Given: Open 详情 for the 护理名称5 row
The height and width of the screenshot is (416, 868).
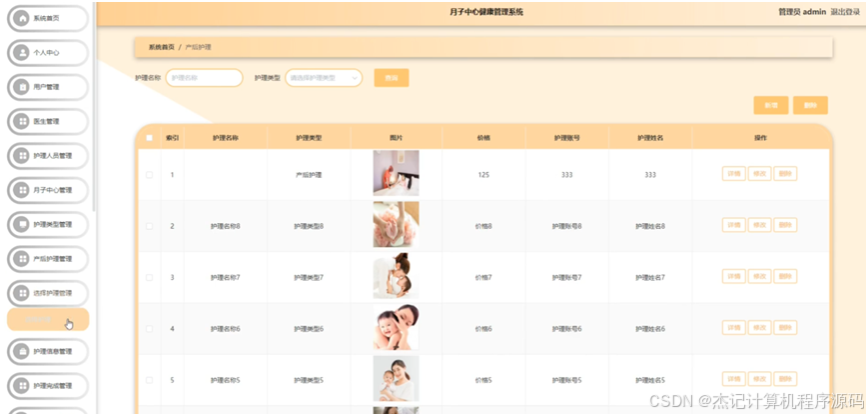Looking at the screenshot, I should coord(734,379).
